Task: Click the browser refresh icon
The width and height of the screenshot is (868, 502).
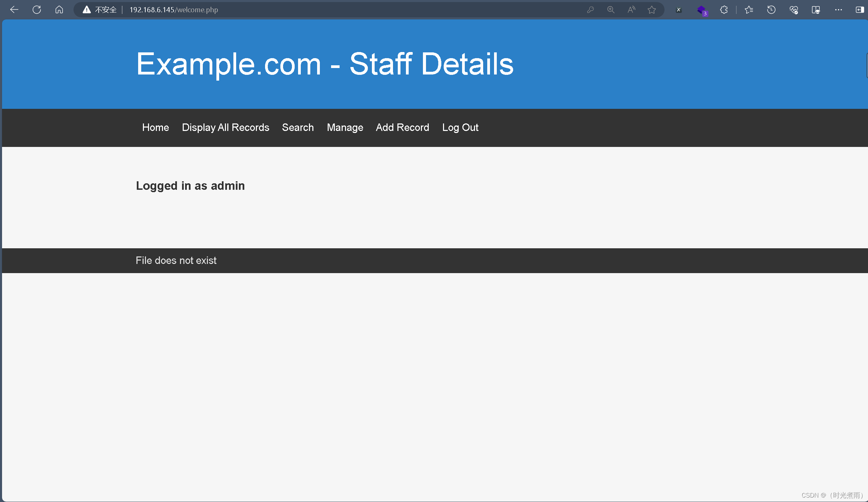Action: 38,10
